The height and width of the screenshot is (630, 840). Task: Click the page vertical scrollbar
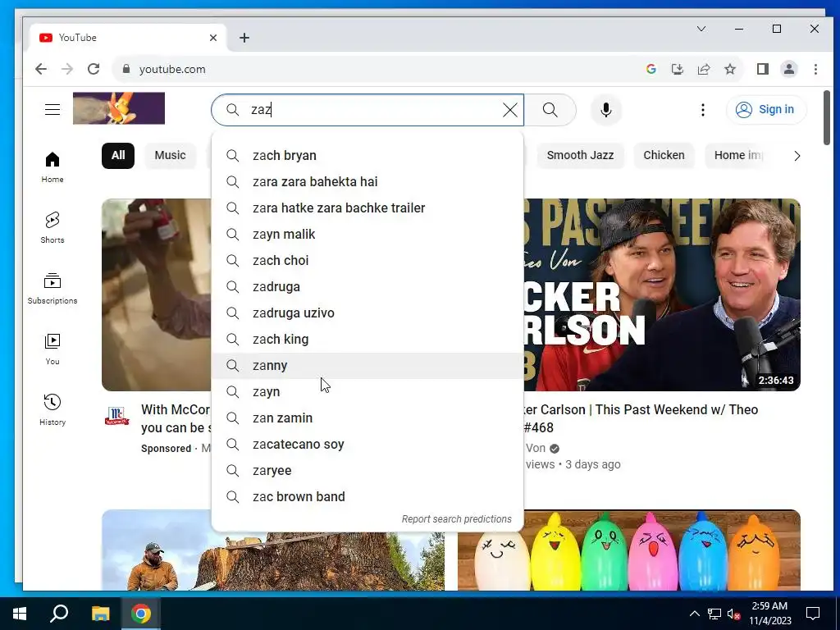click(827, 118)
